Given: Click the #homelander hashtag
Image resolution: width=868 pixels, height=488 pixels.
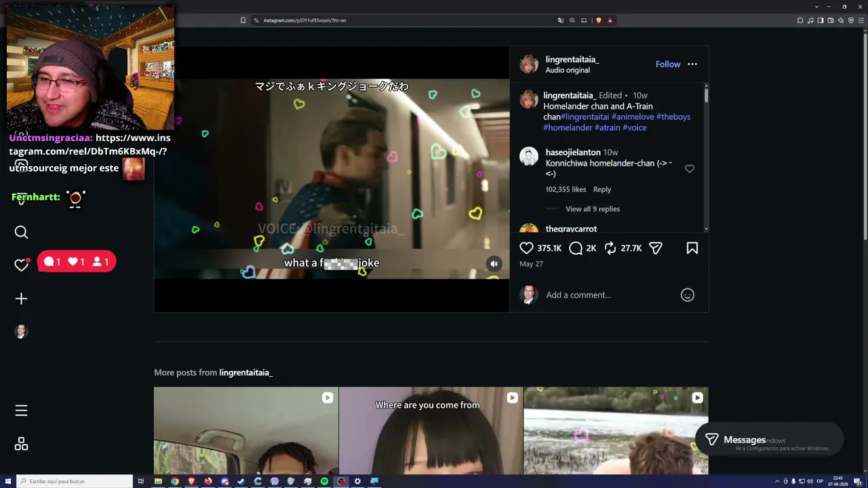Looking at the screenshot, I should point(568,127).
